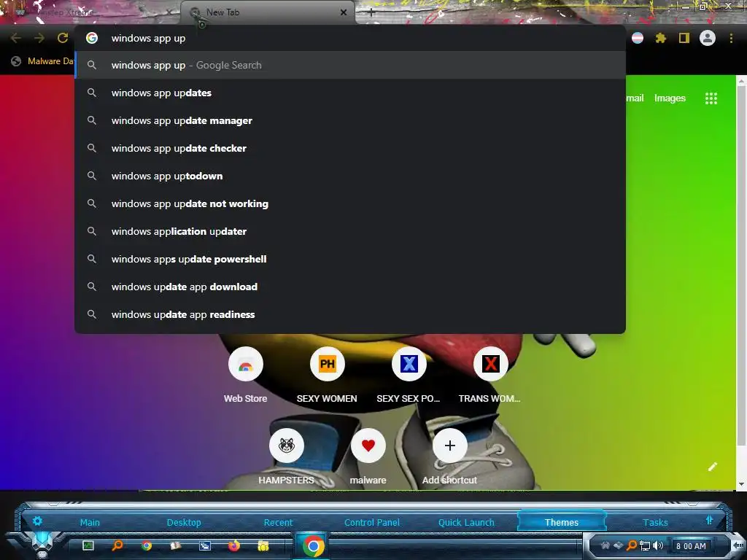Open the Chrome three-dot menu
747x560 pixels.
(x=731, y=38)
